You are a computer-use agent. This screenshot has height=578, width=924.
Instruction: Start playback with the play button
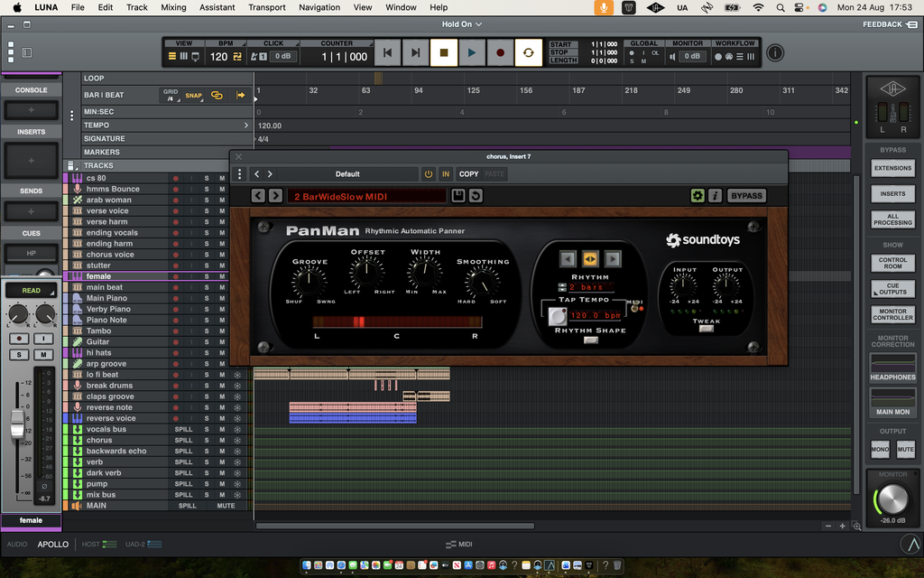(x=471, y=53)
